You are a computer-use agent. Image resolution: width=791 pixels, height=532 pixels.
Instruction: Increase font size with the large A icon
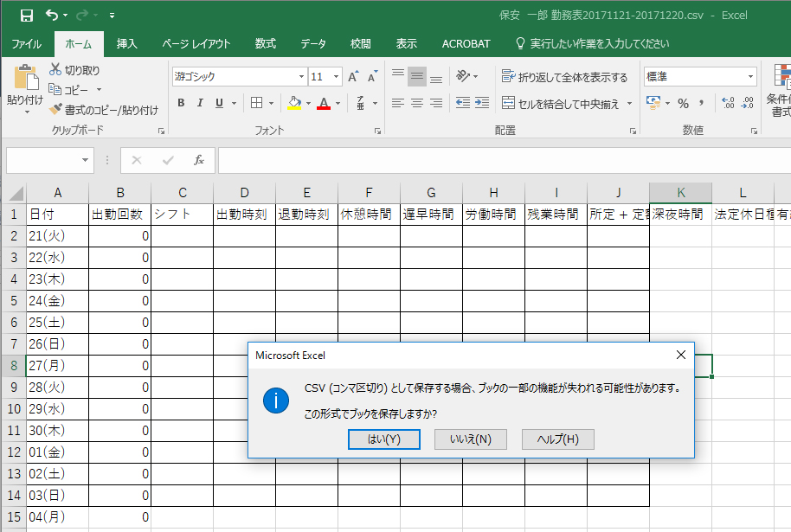[353, 77]
